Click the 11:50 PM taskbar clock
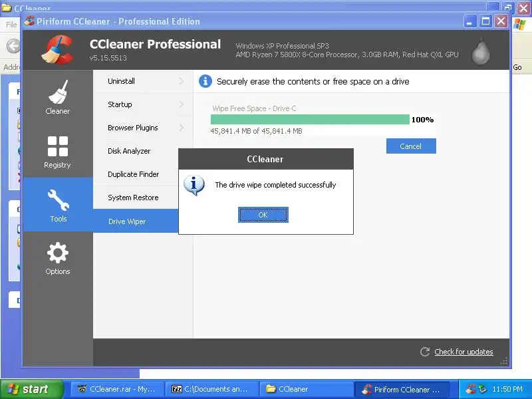The width and height of the screenshot is (532, 399). [507, 389]
